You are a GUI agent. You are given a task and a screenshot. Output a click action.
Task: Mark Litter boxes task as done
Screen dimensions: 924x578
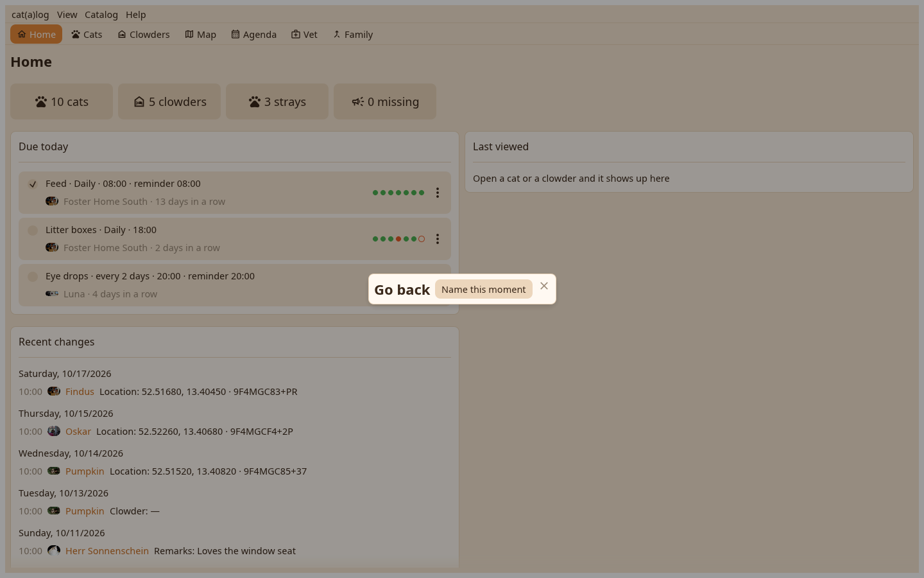(33, 231)
